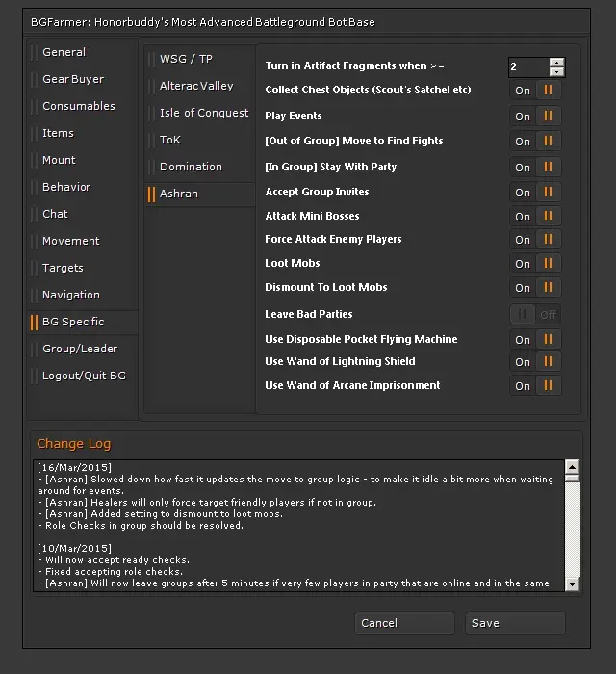
Task: Toggle Attack Mini Bosses switch
Action: 535,217
